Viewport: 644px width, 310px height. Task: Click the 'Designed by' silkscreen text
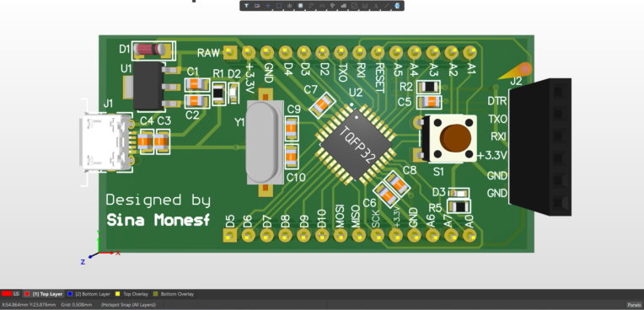(158, 200)
